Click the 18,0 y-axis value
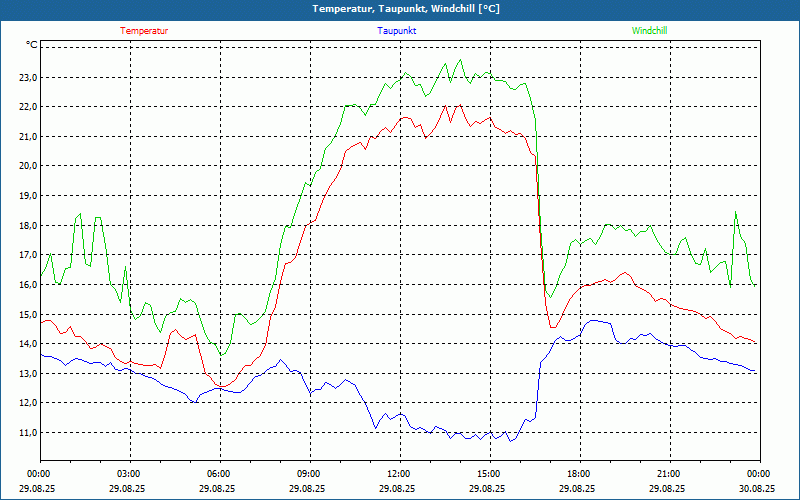The image size is (800, 500). (29, 226)
